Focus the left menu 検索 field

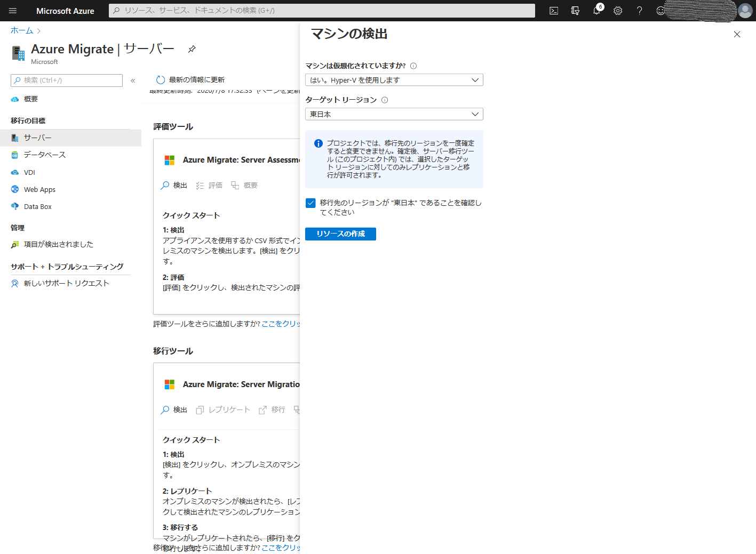click(x=67, y=81)
